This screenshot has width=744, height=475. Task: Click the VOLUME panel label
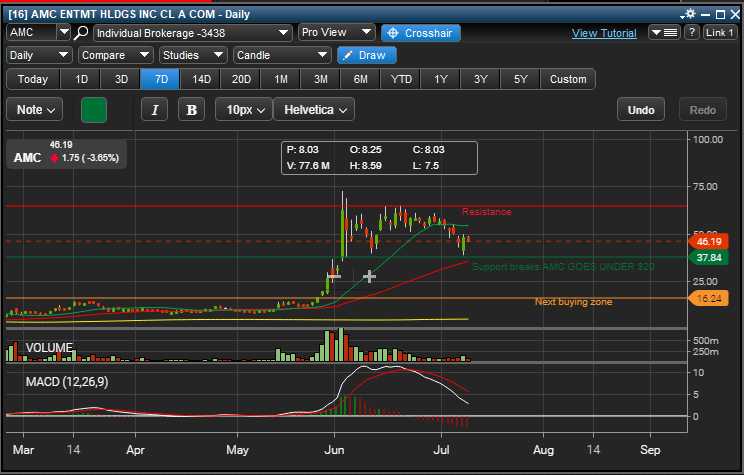[x=49, y=348]
